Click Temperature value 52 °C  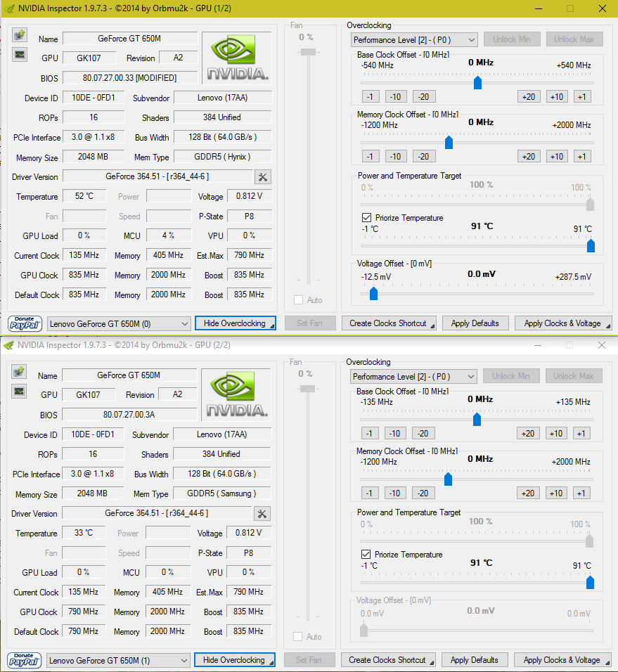[x=84, y=196]
